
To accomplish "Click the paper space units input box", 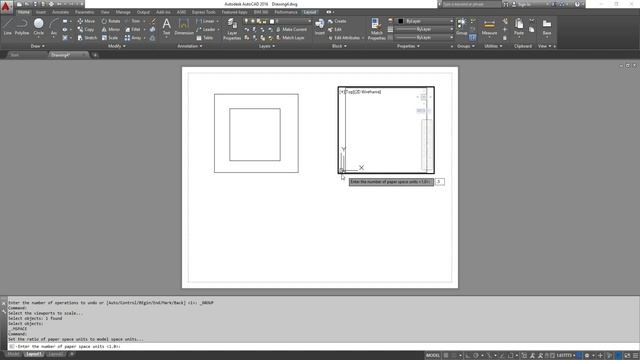I will [440, 182].
